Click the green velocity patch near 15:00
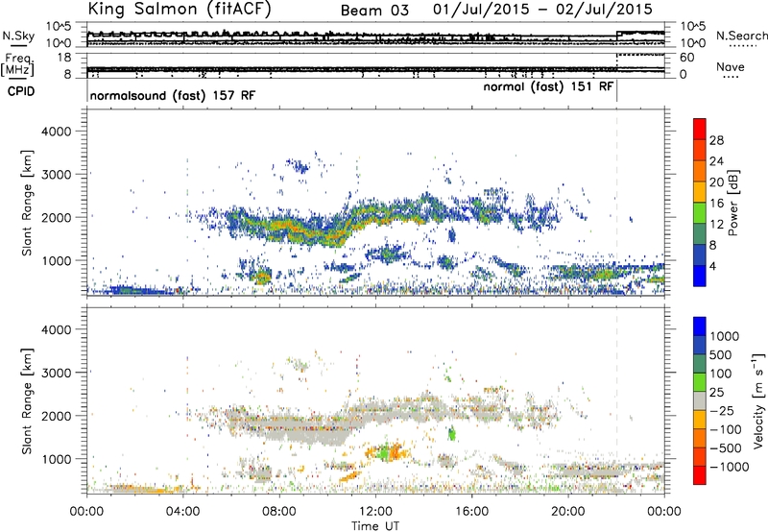Image resolution: width=768 pixels, height=532 pixels. point(451,433)
